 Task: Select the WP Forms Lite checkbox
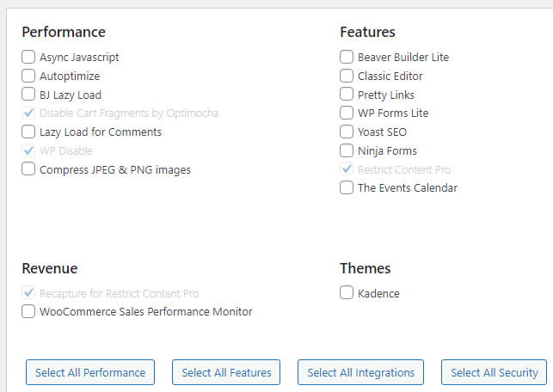click(x=347, y=113)
